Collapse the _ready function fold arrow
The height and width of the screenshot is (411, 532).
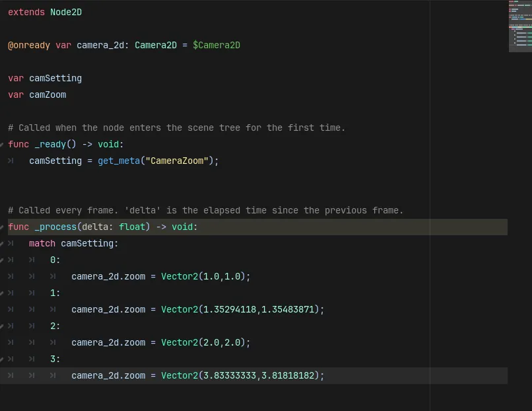click(x=2, y=145)
